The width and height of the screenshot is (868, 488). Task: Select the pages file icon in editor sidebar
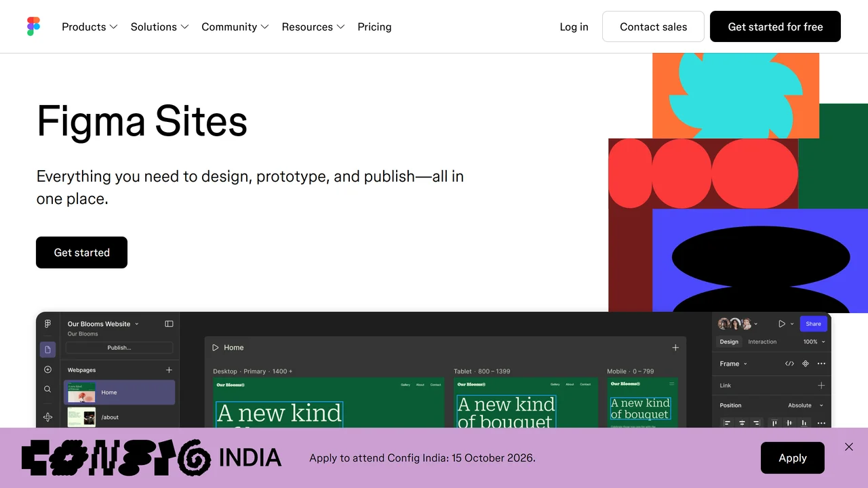pos(47,350)
